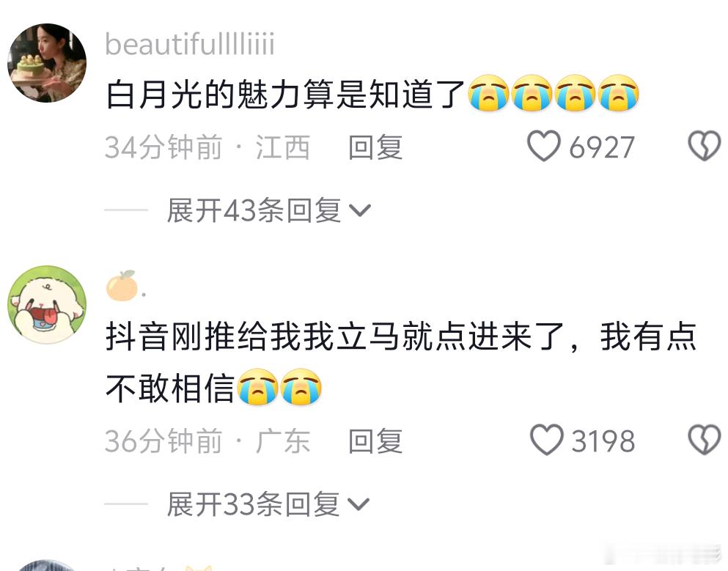Like the comment with 6927 likes
The width and height of the screenshot is (728, 571).
pos(544,147)
